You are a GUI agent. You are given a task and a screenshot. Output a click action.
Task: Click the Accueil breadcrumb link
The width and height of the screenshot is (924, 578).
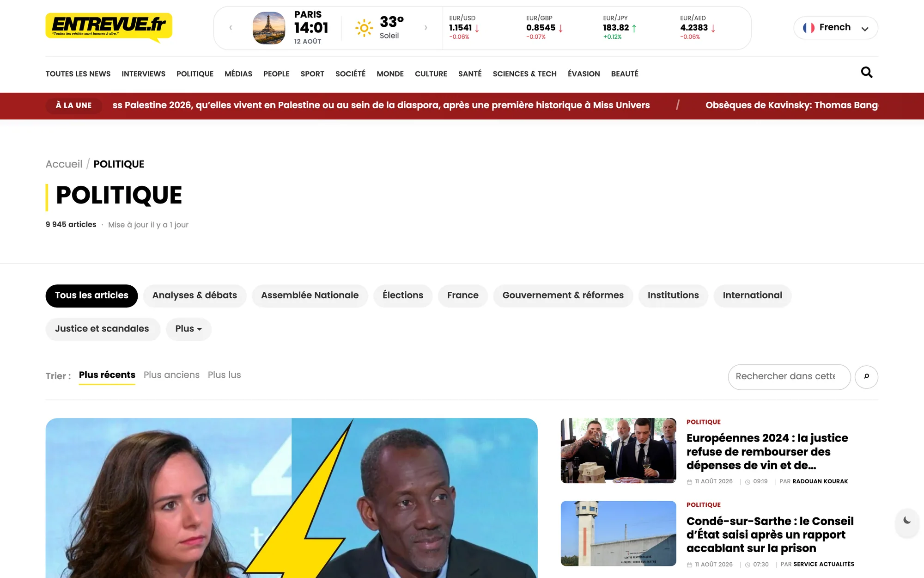click(64, 164)
